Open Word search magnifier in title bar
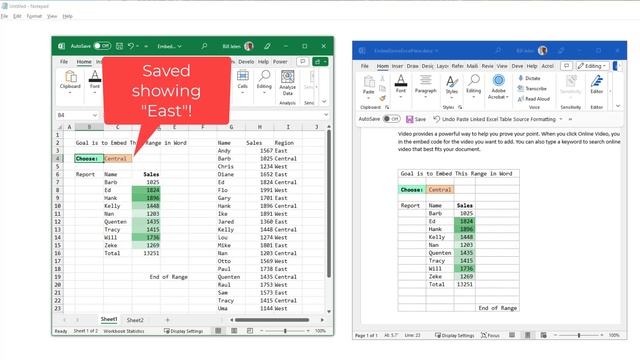 point(498,51)
